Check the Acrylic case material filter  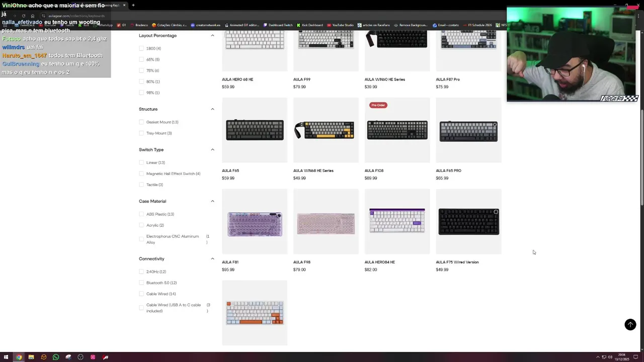click(x=141, y=225)
